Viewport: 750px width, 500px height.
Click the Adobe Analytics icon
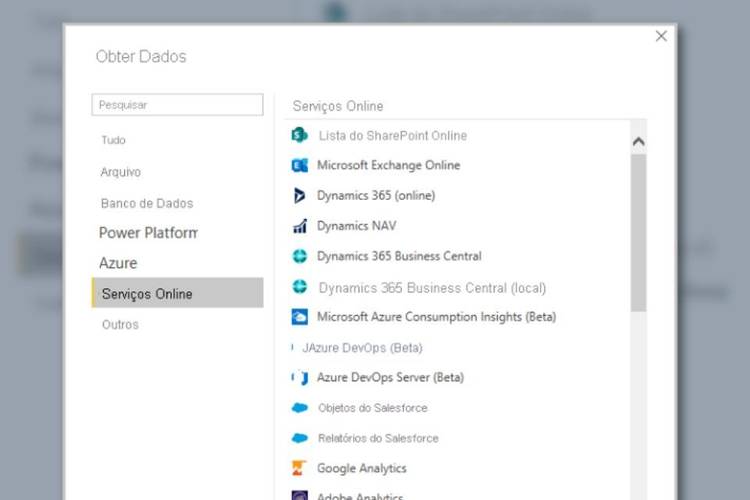tap(299, 495)
